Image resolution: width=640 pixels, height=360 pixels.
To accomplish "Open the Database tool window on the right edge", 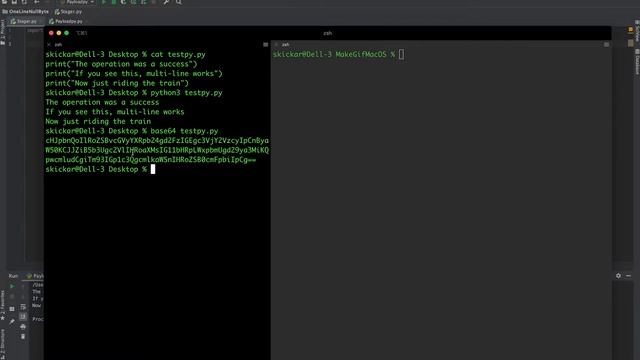I will coord(637,62).
